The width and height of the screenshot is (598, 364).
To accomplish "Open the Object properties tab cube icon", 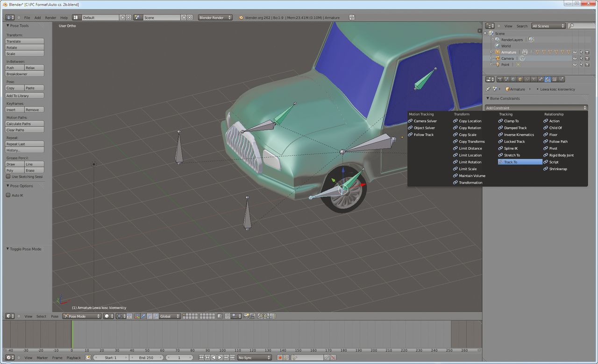I will point(520,79).
